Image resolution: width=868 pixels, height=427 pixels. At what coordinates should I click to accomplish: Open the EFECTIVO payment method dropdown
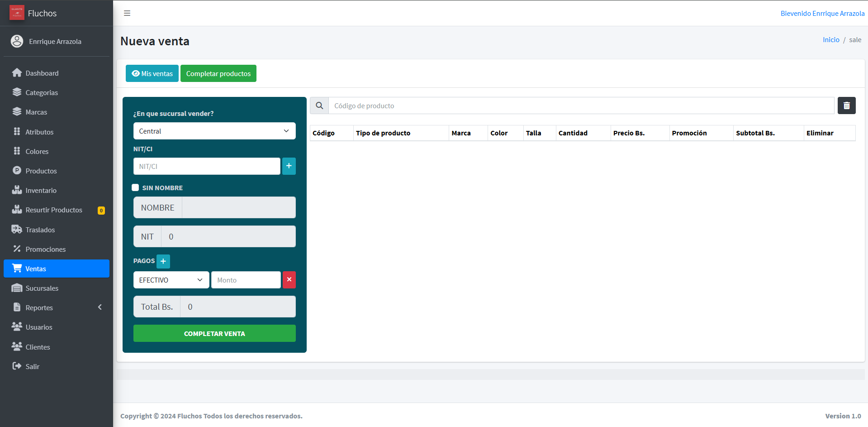click(x=171, y=280)
